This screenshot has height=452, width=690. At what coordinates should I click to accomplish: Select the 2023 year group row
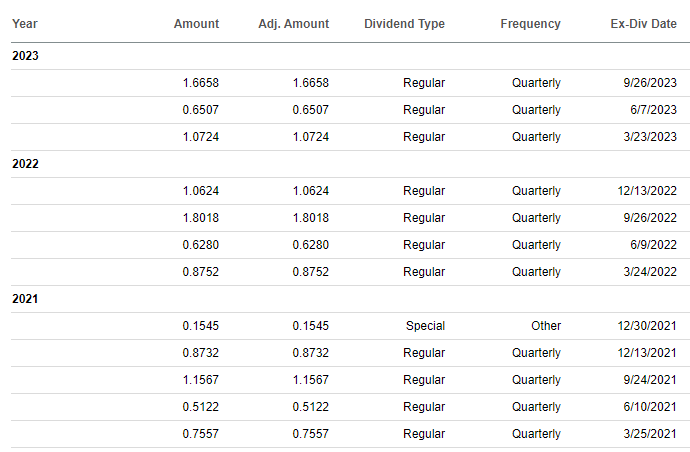pos(350,56)
